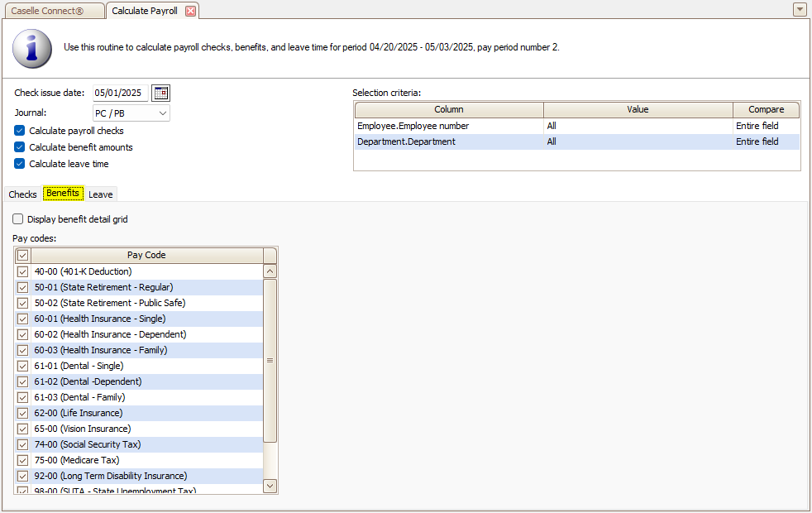
Task: Select the Calculate Payroll tab
Action: pyautogui.click(x=145, y=11)
